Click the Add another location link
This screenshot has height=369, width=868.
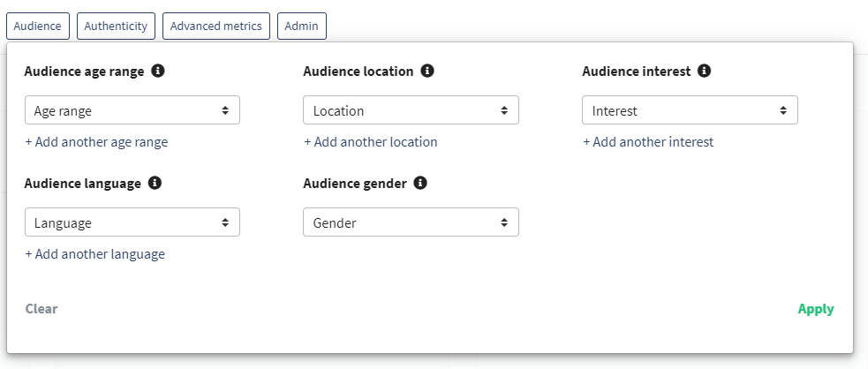371,142
